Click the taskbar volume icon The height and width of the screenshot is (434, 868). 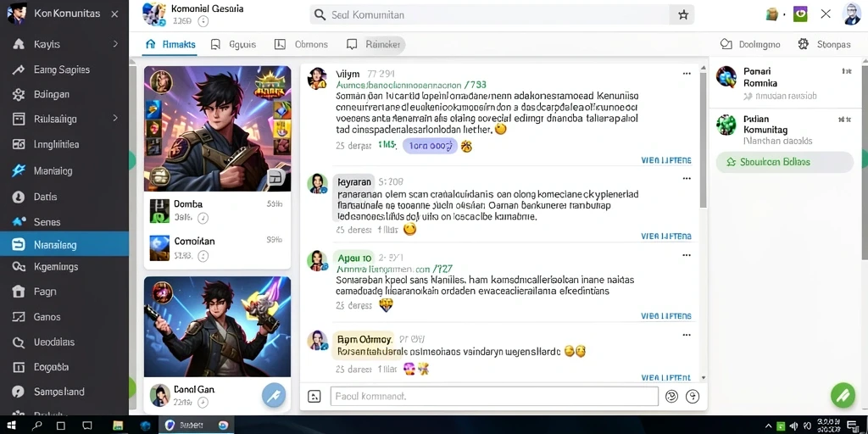pos(794,426)
